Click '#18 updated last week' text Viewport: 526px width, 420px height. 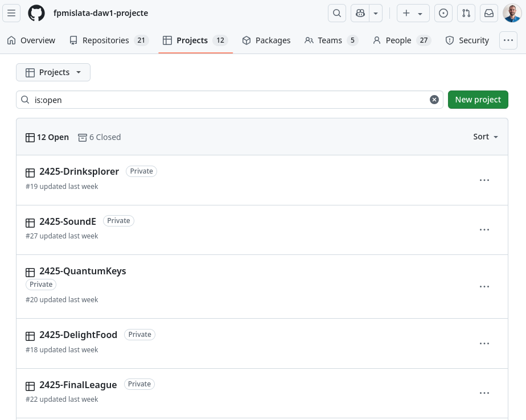click(61, 350)
